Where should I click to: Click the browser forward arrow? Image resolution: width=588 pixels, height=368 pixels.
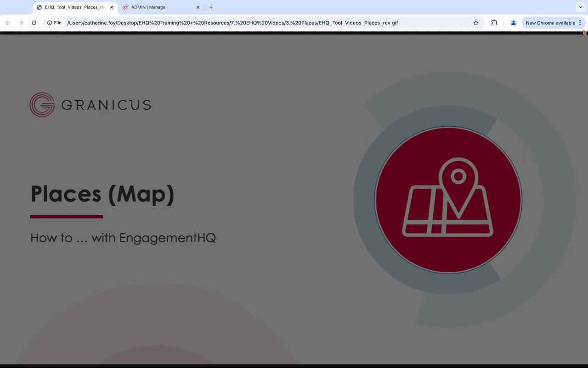[x=21, y=22]
